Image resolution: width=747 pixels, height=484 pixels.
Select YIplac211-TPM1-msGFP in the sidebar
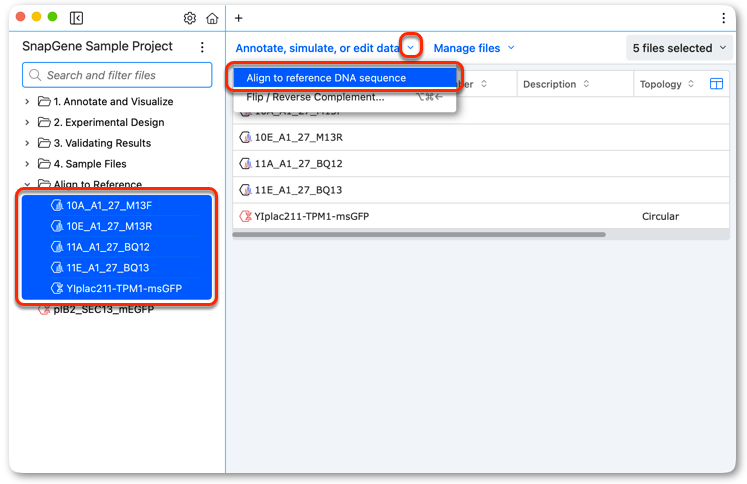click(x=117, y=288)
